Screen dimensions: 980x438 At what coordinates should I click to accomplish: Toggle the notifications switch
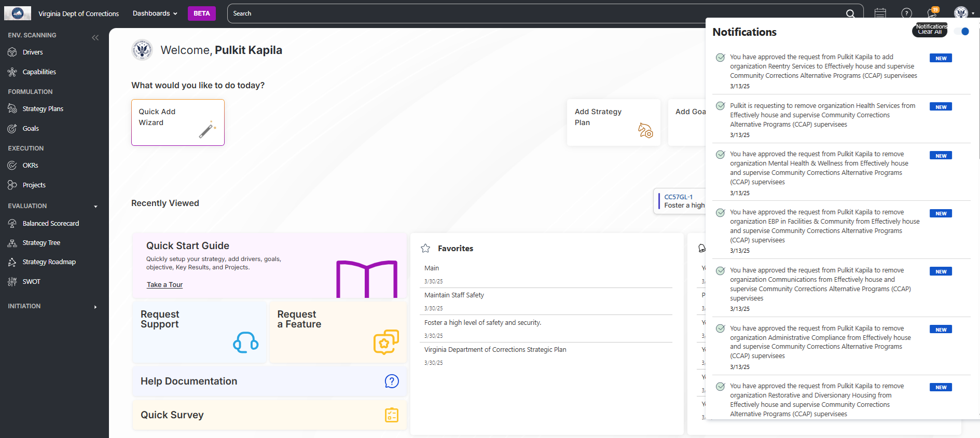pyautogui.click(x=962, y=32)
